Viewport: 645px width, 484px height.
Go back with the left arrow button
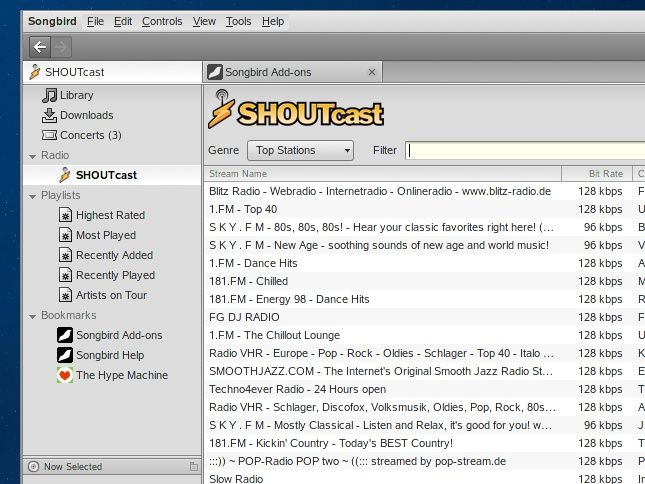point(40,47)
